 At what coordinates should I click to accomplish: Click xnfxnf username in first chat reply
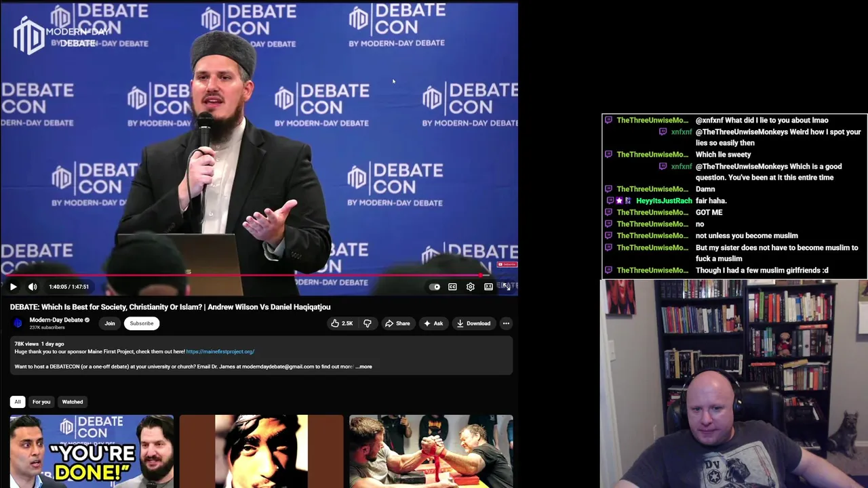pos(682,132)
